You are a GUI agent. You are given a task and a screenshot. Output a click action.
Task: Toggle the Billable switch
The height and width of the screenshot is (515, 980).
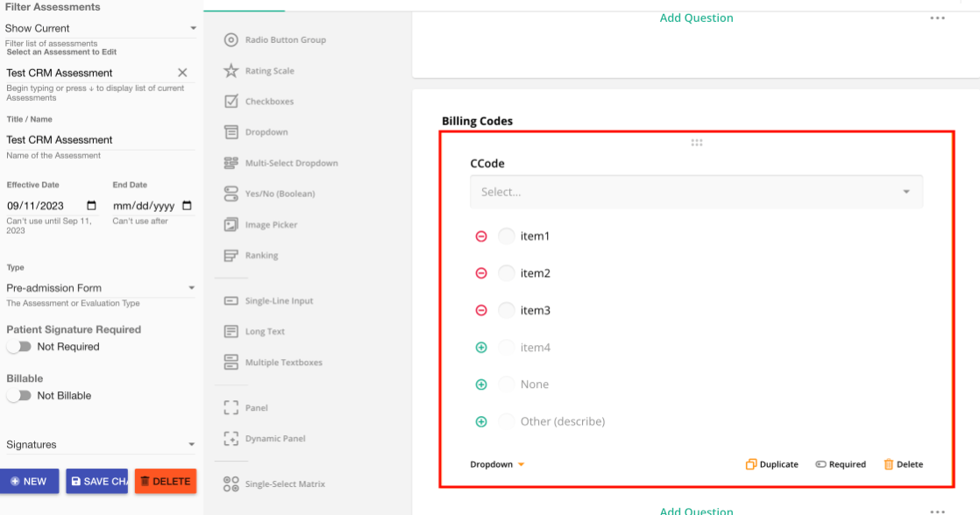(x=18, y=396)
